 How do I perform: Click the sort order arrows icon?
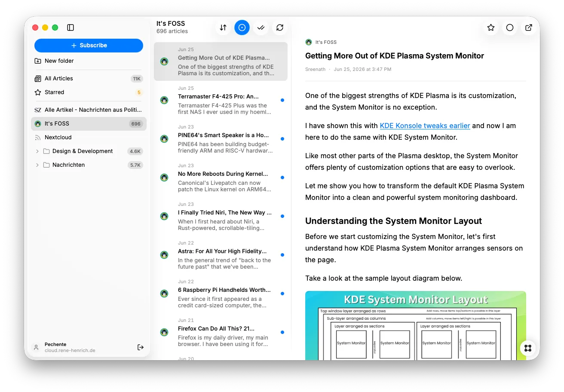click(223, 28)
